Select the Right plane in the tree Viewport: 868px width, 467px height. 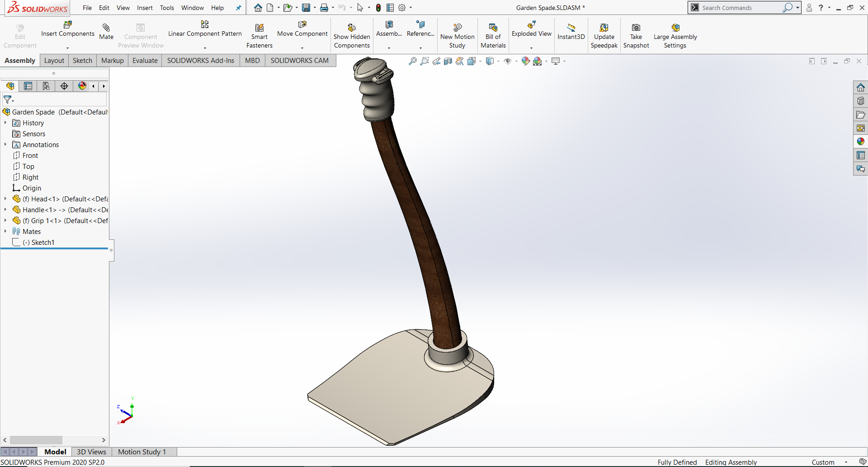tap(25, 177)
